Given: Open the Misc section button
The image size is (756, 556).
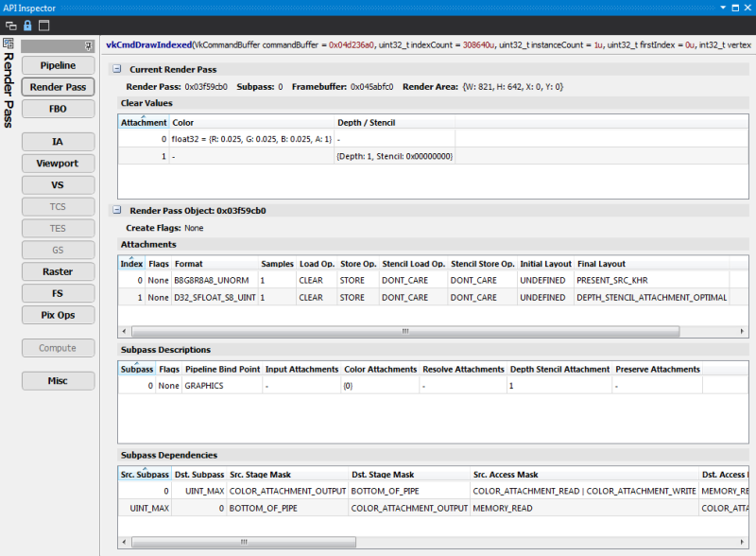Looking at the screenshot, I should [58, 381].
